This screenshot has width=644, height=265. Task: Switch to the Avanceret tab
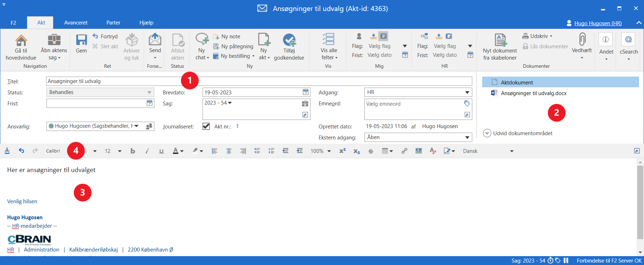pyautogui.click(x=76, y=23)
